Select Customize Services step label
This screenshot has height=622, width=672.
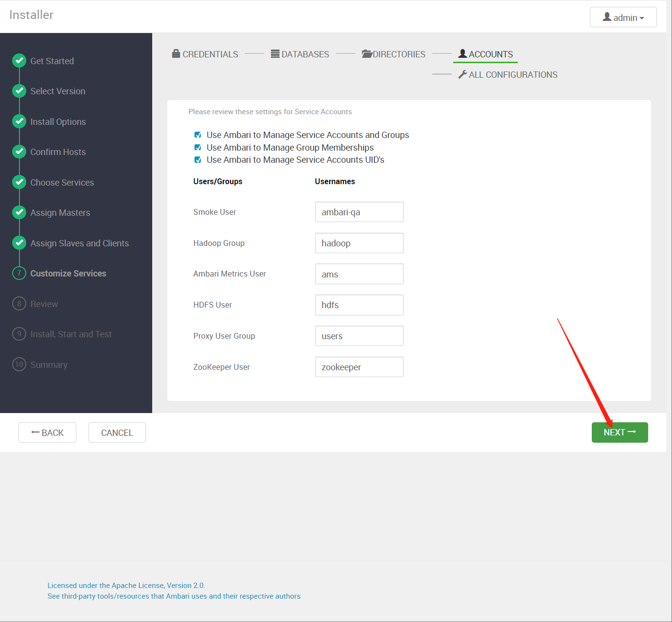coord(69,274)
